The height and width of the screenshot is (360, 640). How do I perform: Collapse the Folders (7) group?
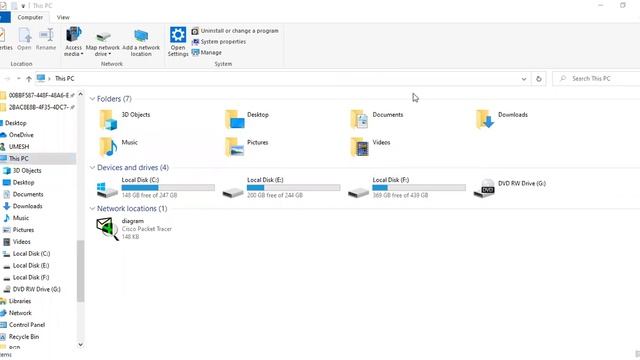(92, 99)
